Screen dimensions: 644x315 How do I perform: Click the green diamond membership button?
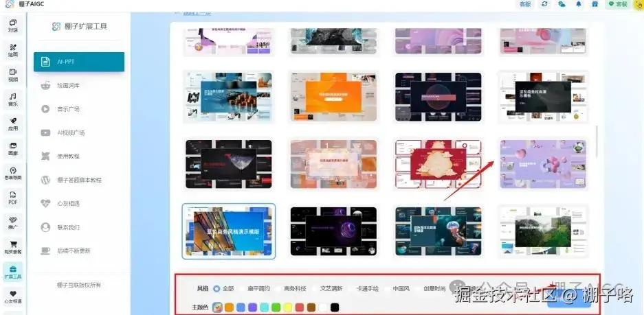point(618,4)
